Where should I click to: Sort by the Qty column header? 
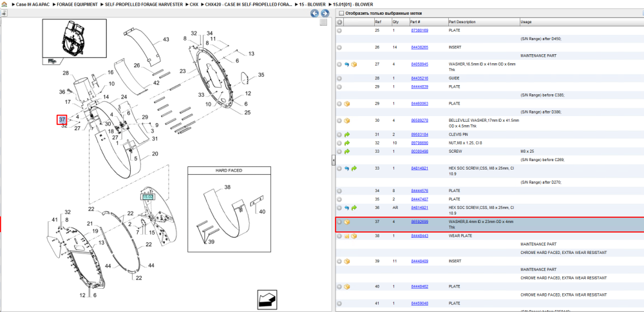click(395, 22)
